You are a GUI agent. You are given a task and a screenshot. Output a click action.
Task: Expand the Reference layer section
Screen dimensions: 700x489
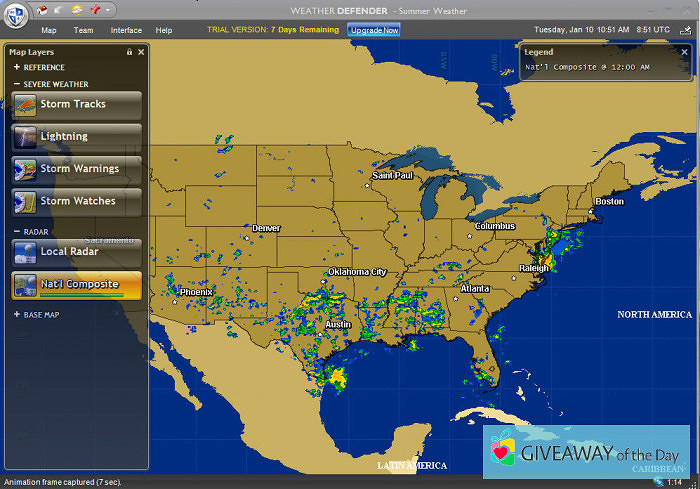[x=17, y=67]
